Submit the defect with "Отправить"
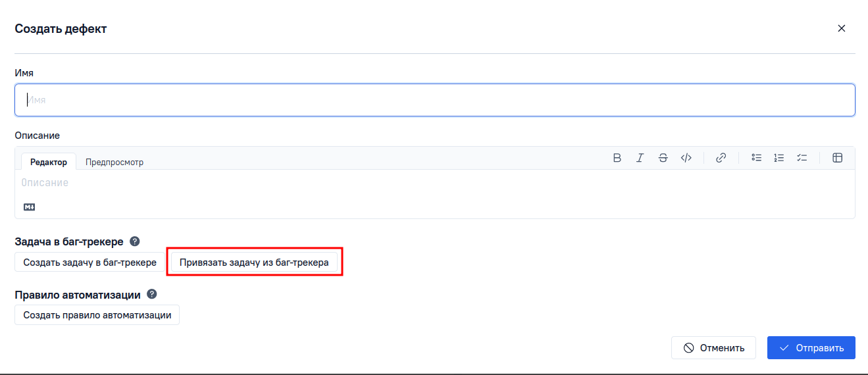The width and height of the screenshot is (868, 375). pyautogui.click(x=811, y=348)
